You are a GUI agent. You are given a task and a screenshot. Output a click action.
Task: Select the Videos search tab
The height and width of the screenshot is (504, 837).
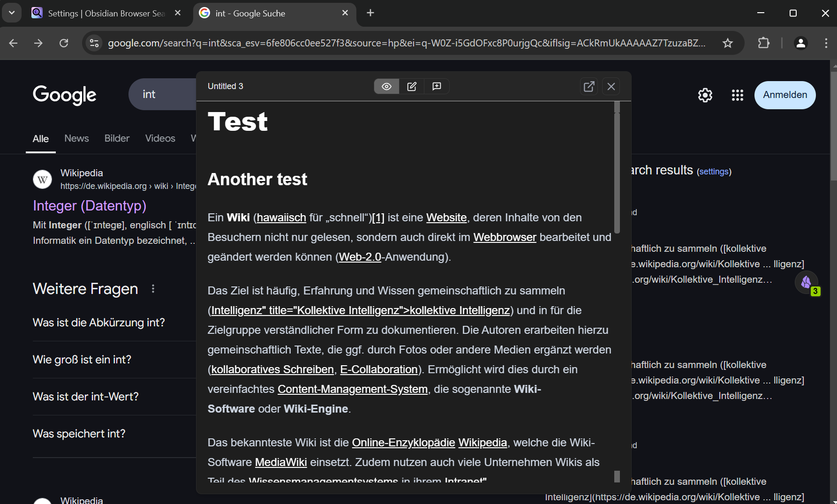[160, 138]
